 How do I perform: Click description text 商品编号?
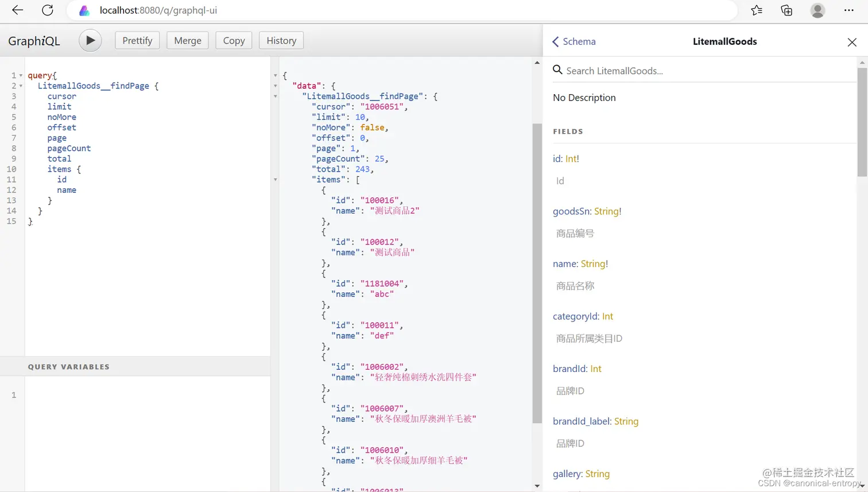(575, 234)
